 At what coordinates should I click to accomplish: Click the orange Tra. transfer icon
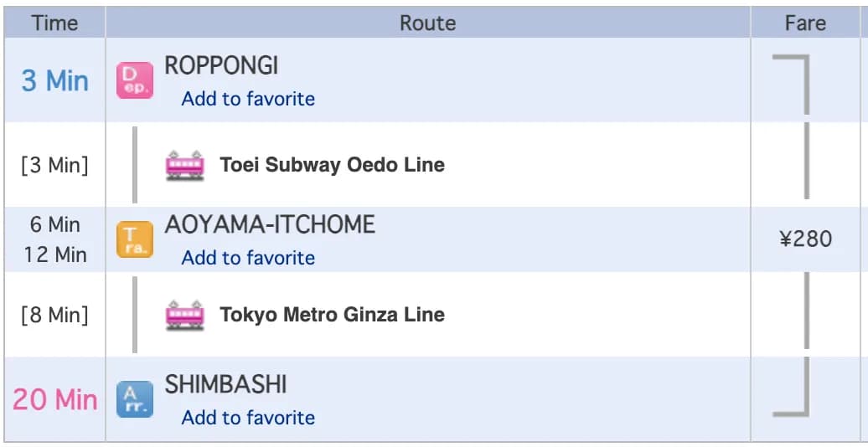click(135, 239)
